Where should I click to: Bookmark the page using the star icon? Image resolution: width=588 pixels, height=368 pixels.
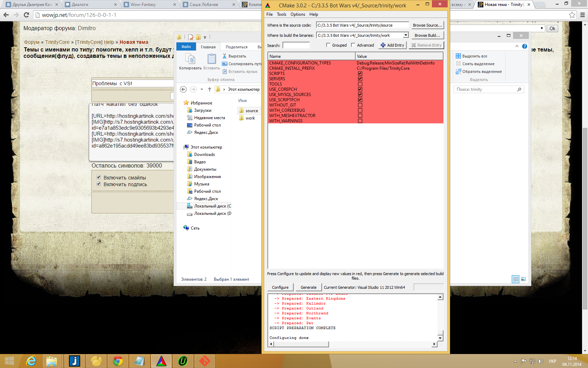pyautogui.click(x=572, y=15)
